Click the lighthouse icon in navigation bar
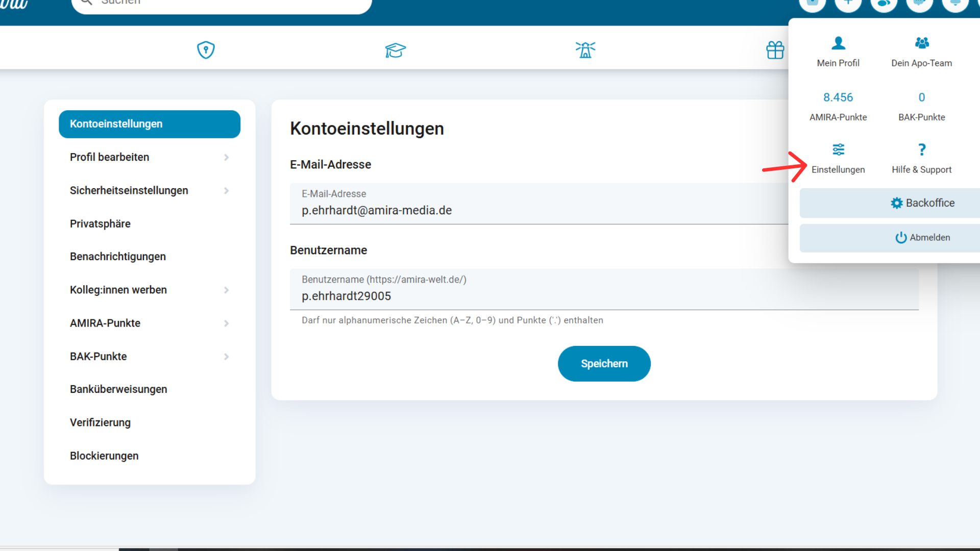 coord(585,50)
